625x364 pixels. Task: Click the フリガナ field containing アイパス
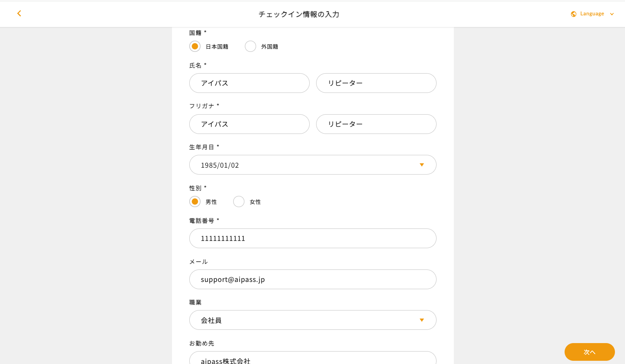coord(249,124)
